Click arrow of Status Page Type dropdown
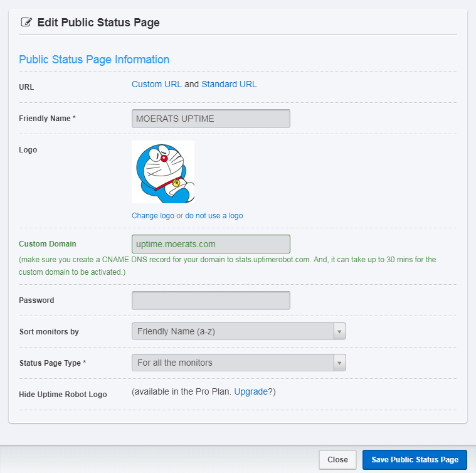This screenshot has width=476, height=473. (339, 363)
